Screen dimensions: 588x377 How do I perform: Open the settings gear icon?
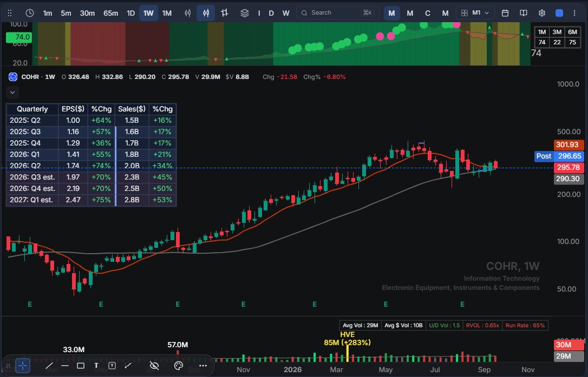pos(542,13)
